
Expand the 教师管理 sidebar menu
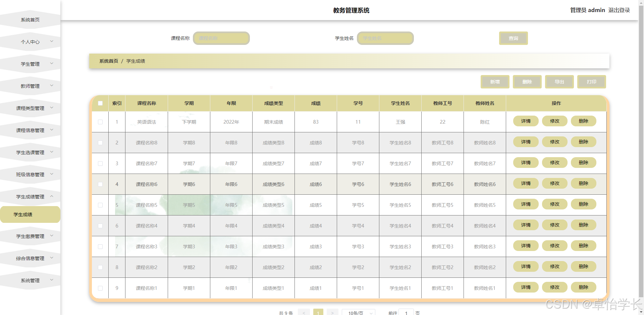30,86
